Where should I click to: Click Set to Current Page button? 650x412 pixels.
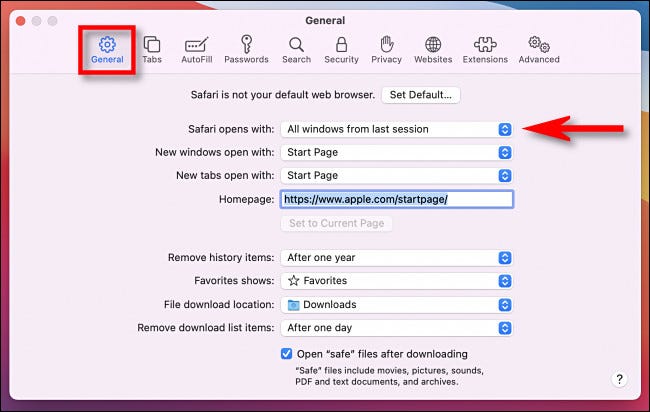pos(337,223)
